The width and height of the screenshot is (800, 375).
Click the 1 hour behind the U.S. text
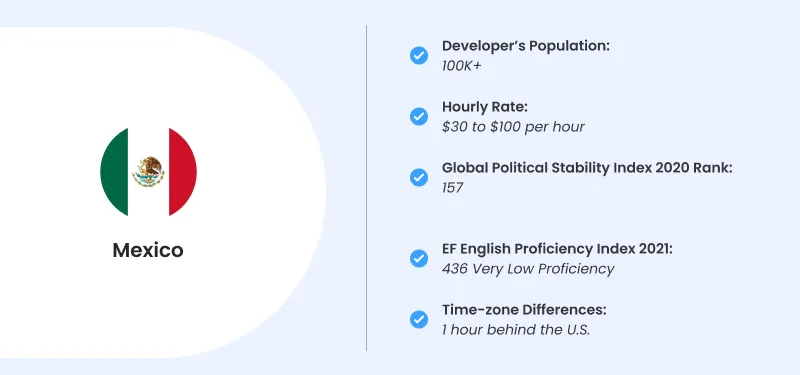tap(516, 330)
